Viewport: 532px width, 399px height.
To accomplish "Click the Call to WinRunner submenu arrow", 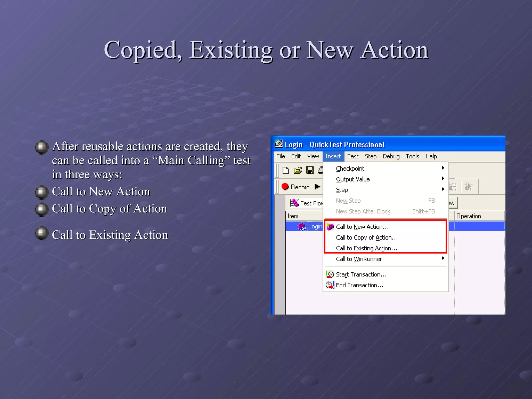I will click(x=443, y=258).
